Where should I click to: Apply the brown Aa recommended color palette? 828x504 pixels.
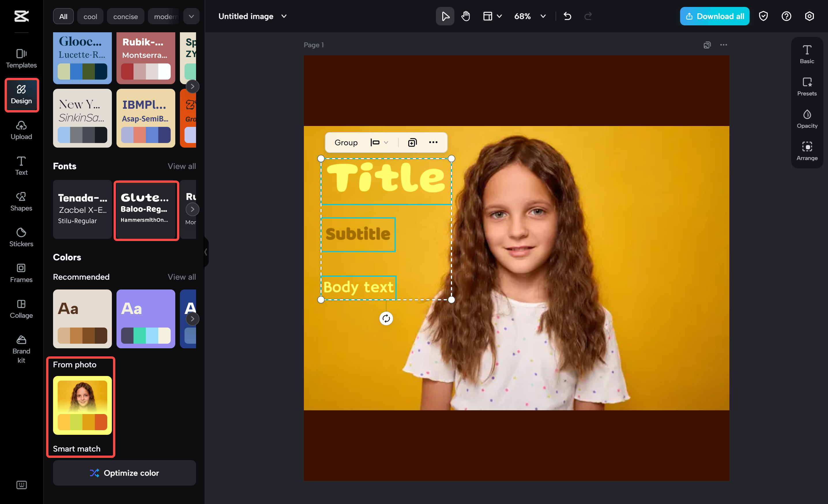[82, 319]
